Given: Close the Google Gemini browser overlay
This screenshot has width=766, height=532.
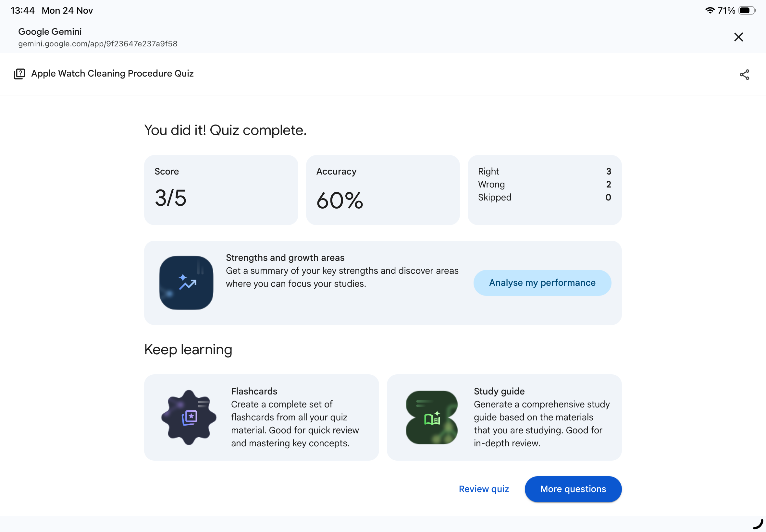Looking at the screenshot, I should click(x=738, y=37).
